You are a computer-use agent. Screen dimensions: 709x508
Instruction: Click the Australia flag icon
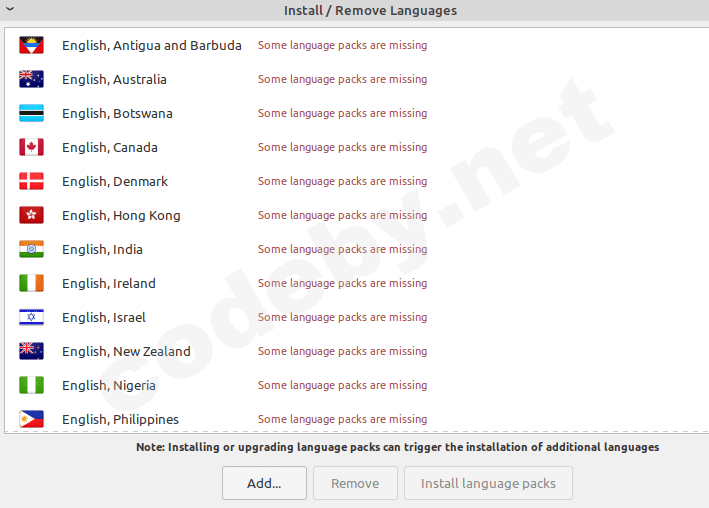tap(31, 79)
